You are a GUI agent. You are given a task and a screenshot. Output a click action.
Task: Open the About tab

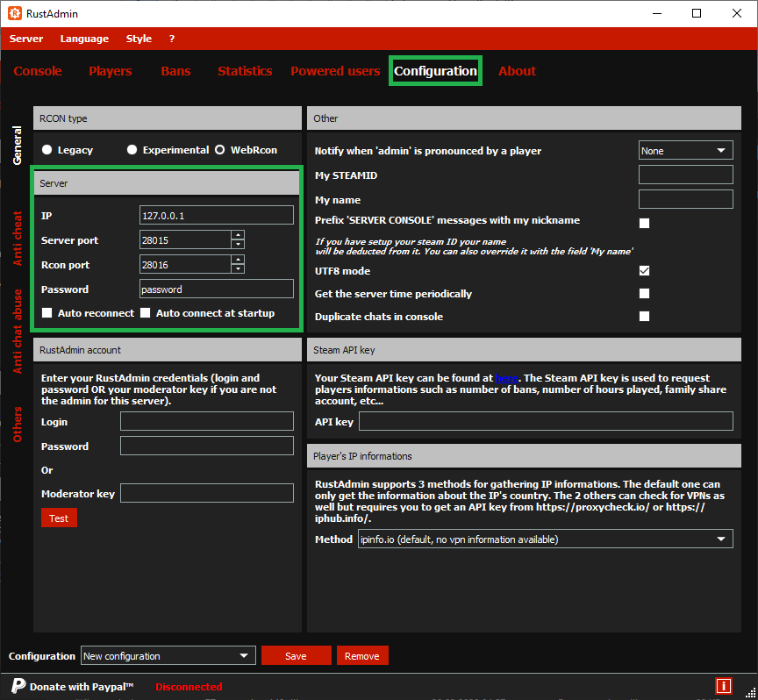518,71
